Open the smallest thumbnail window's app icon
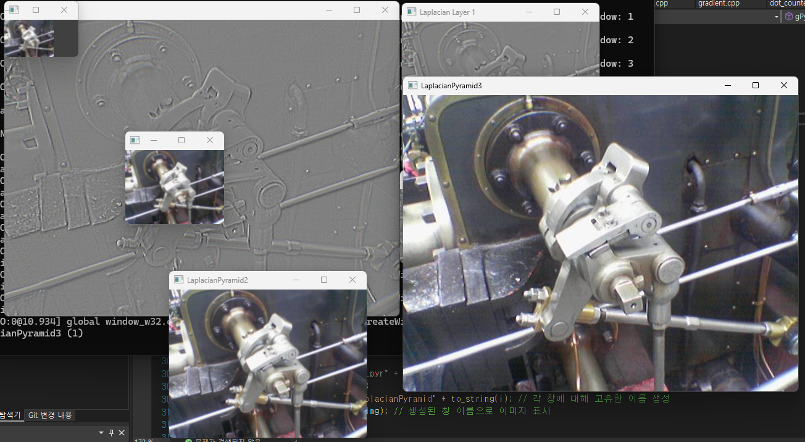The image size is (806, 442). (14, 10)
